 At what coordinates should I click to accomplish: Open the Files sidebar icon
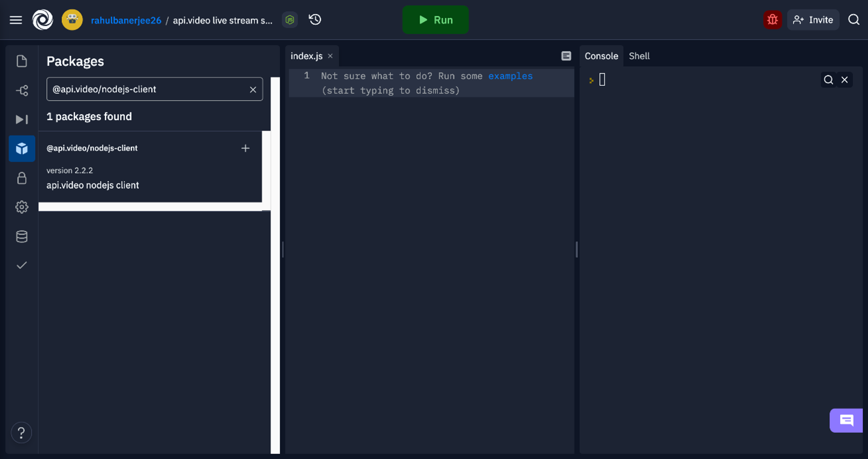point(22,61)
